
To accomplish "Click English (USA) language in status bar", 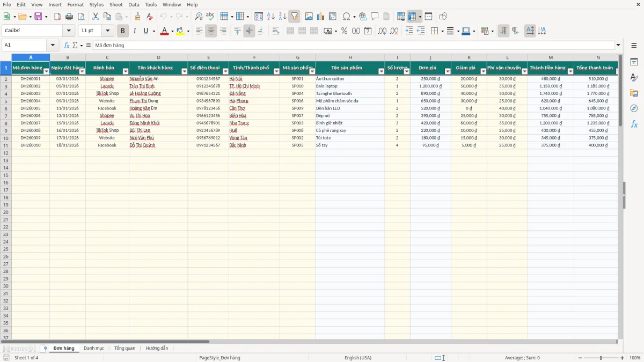I will [358, 358].
